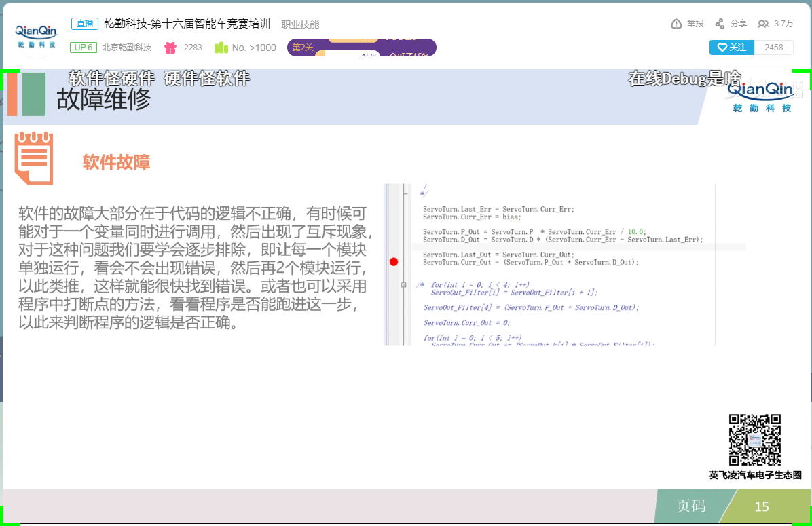Screen dimensions: 812x526
Task: Click the notepad icon beside 软件故障
Action: pyautogui.click(x=34, y=158)
